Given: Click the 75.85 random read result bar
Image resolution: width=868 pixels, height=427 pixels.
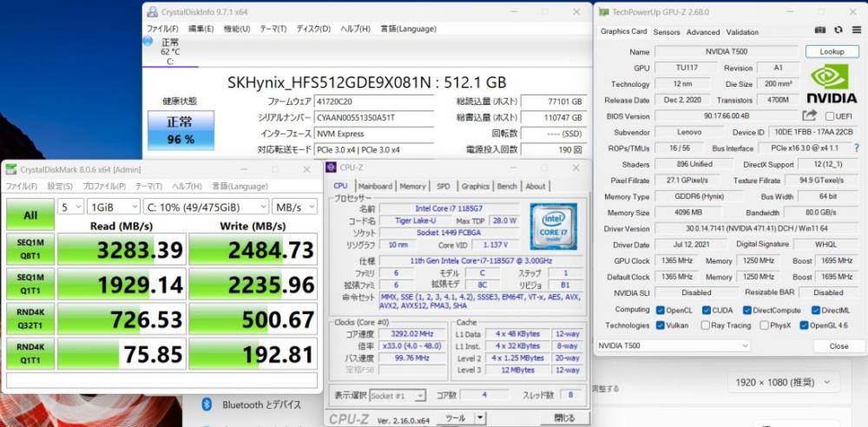Looking at the screenshot, I should pos(122,353).
